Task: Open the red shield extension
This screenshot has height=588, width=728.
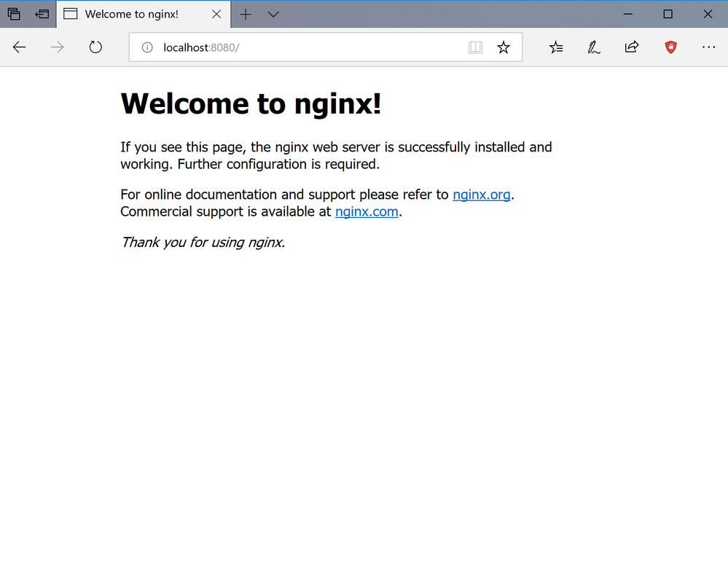Action: pyautogui.click(x=670, y=47)
